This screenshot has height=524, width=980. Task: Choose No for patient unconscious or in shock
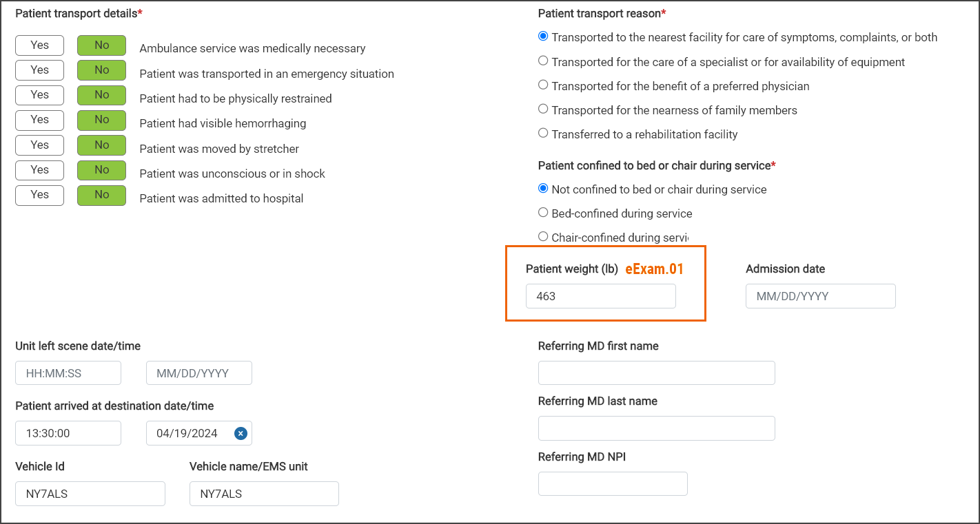pyautogui.click(x=101, y=170)
